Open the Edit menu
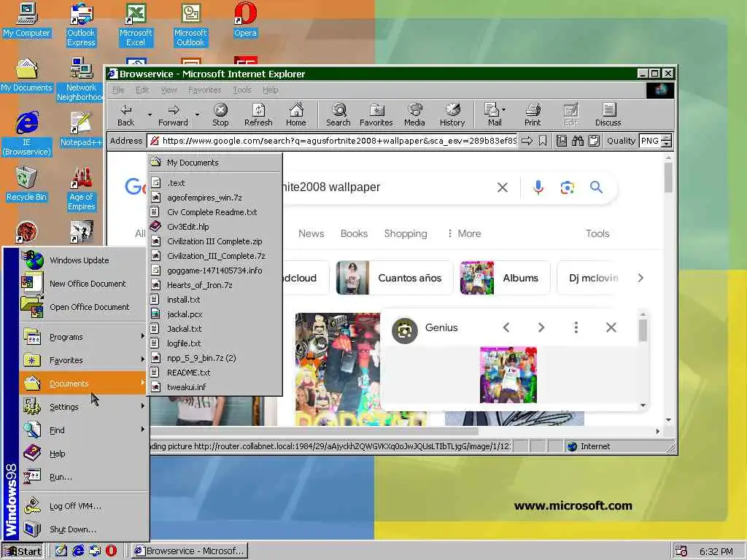The width and height of the screenshot is (747, 560). click(142, 90)
